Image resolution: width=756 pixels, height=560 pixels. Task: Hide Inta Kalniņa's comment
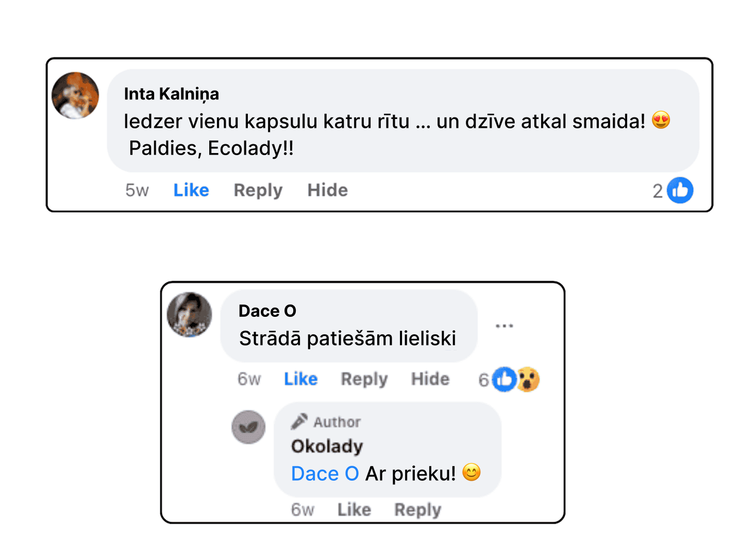point(327,190)
